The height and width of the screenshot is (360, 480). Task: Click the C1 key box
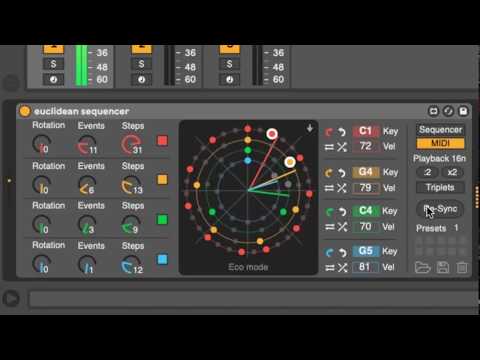pos(366,131)
